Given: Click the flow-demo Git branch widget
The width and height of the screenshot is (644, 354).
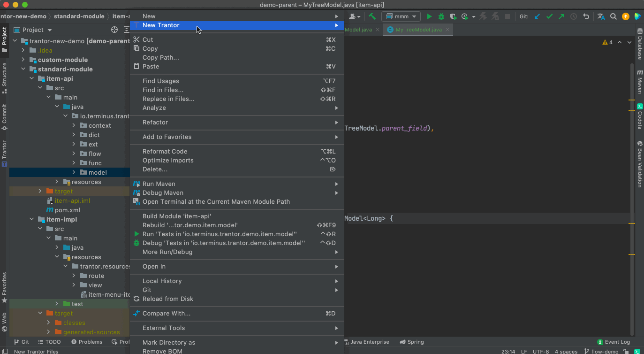Looking at the screenshot, I should [x=605, y=351].
